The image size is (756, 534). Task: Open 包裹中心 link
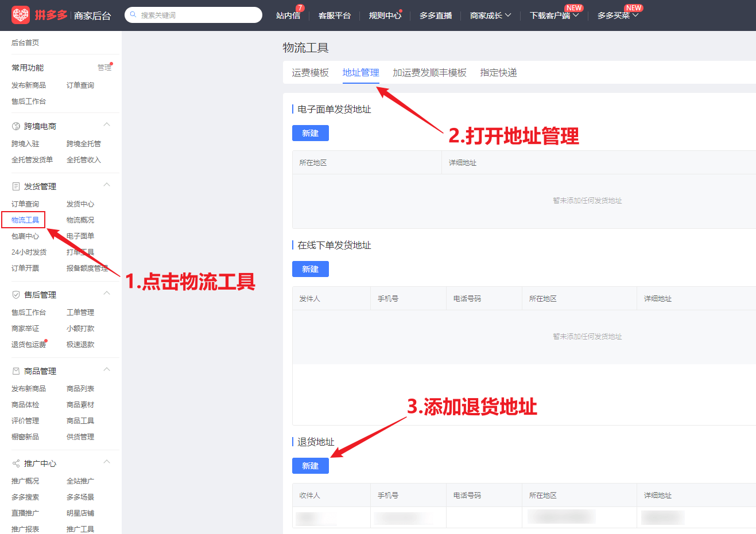click(x=25, y=236)
